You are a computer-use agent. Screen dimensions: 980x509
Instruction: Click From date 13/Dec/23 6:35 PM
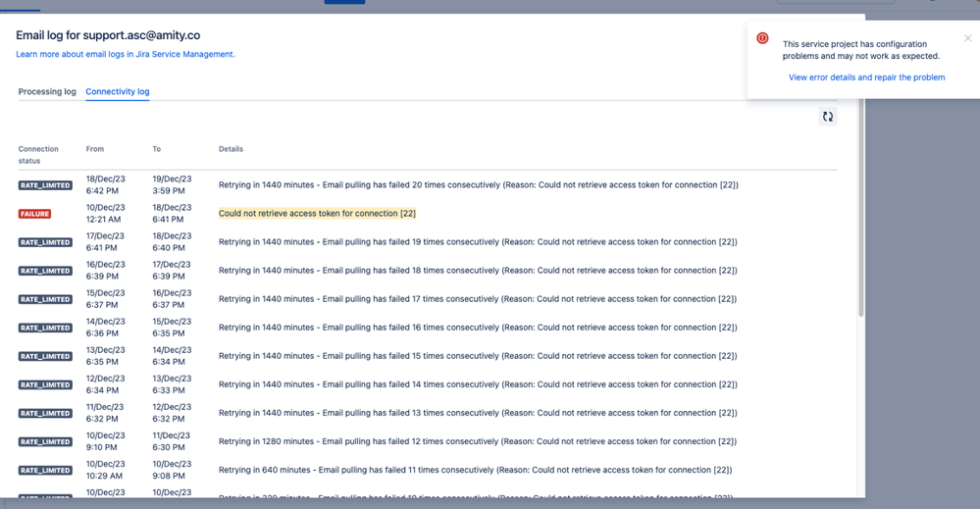click(x=105, y=356)
